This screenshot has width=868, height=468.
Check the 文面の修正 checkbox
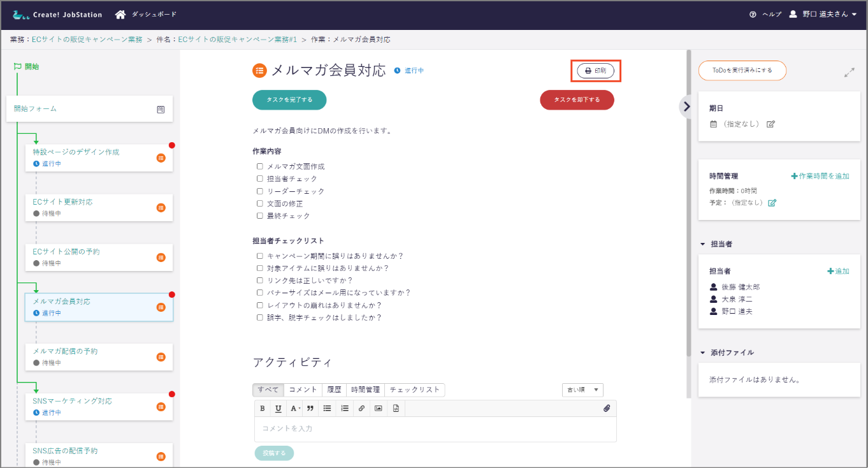[260, 204]
